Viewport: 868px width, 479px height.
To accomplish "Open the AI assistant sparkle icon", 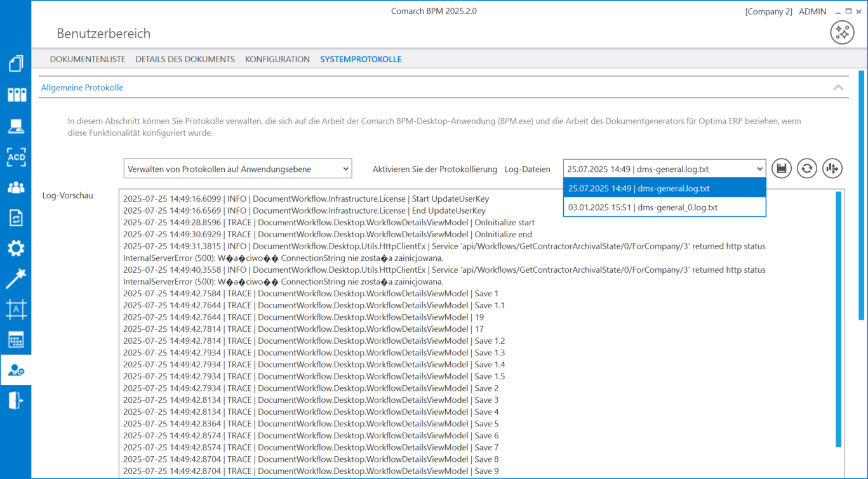I will coord(842,32).
